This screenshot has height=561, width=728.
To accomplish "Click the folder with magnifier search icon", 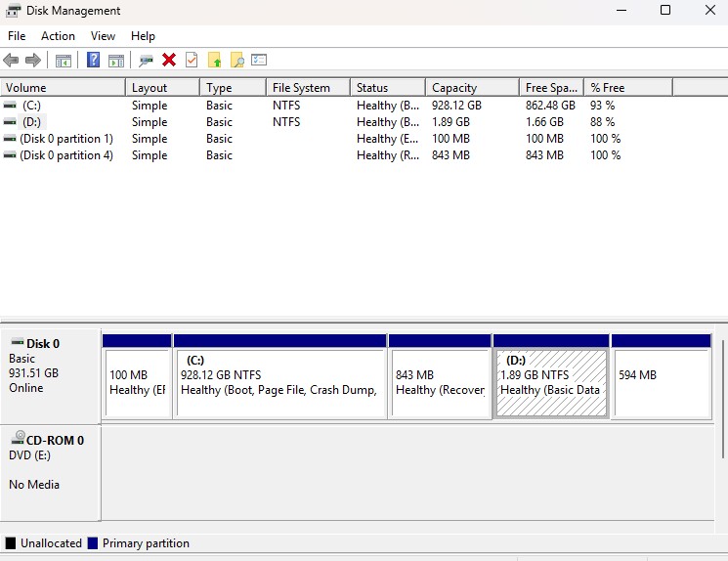I will (236, 61).
